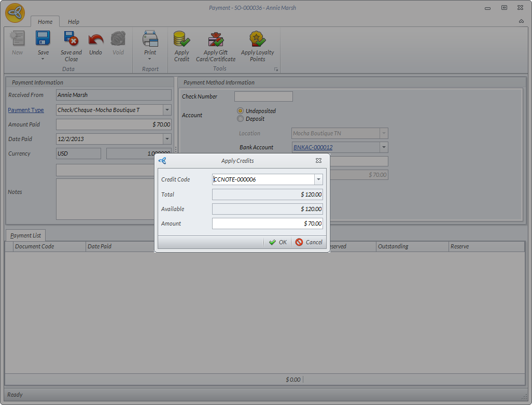Viewport: 532px width, 405px height.
Task: Click the Apply Loyalty Points icon
Action: pyautogui.click(x=257, y=39)
